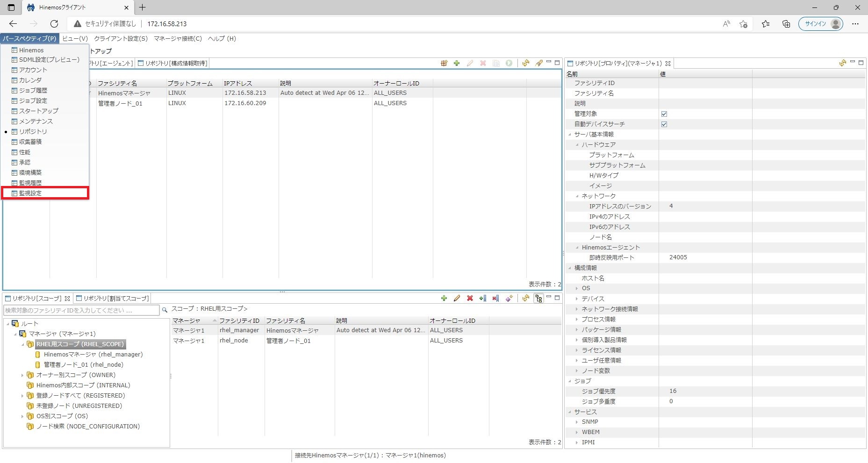Click the search magnifier beside facility ID field
The image size is (868, 463).
[x=165, y=310]
